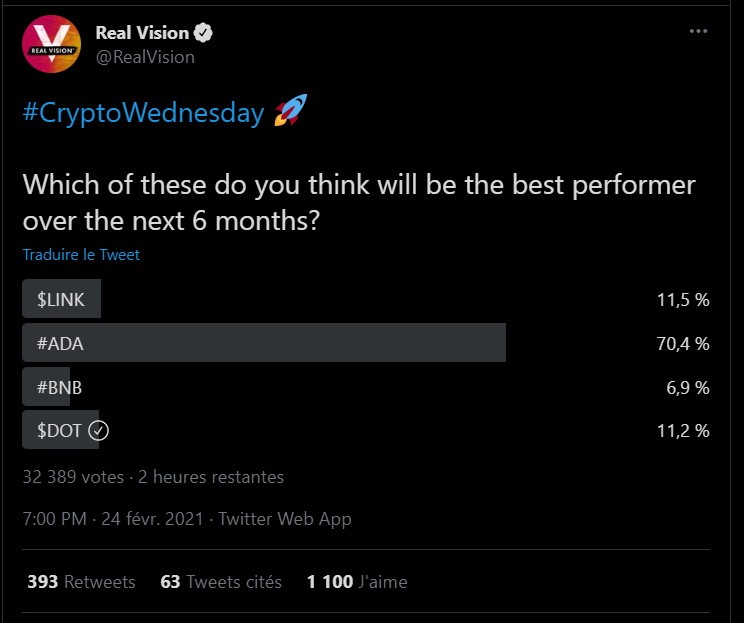Open the 393 Retweets list

pos(82,582)
